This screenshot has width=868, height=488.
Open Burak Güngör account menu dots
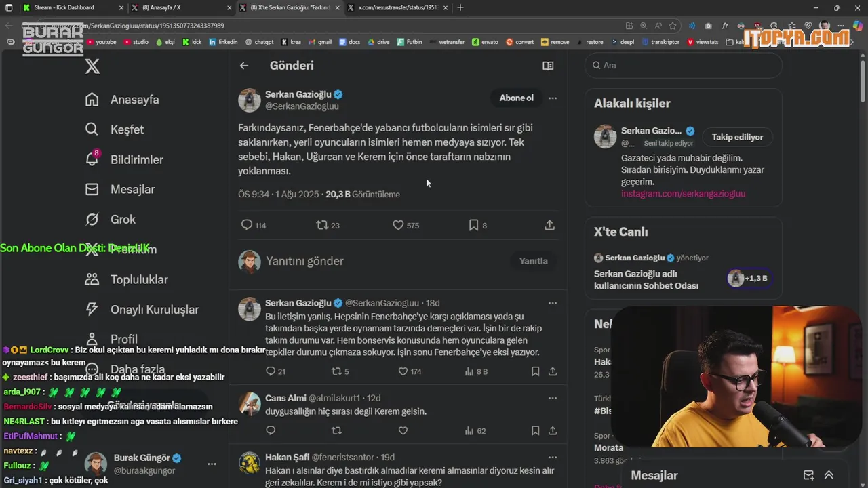pyautogui.click(x=212, y=464)
